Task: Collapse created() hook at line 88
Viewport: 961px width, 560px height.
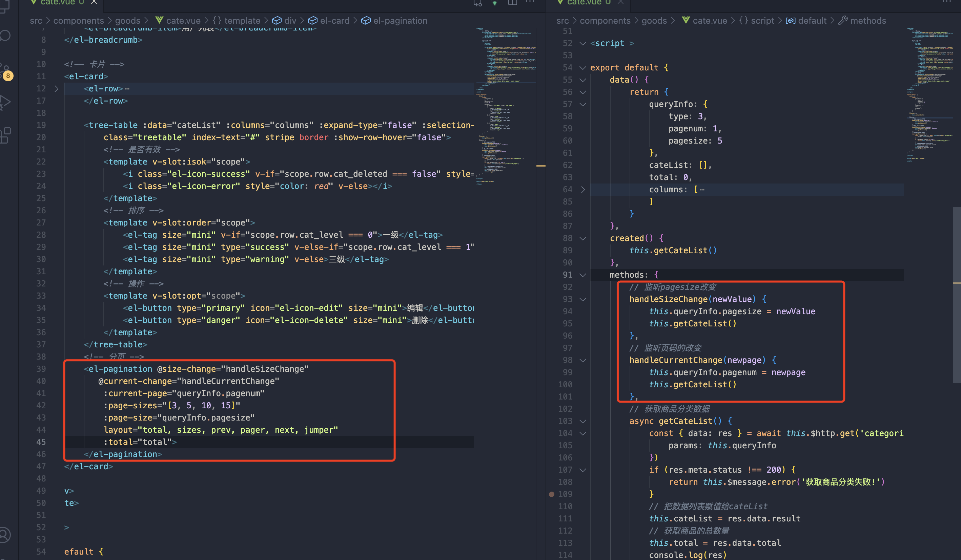Action: tap(583, 238)
